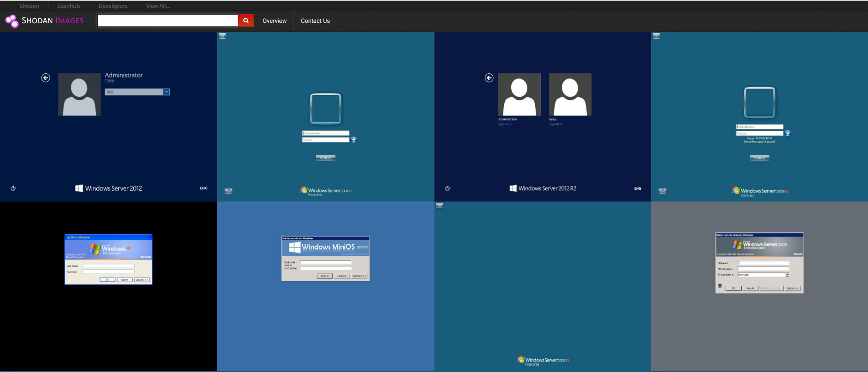Click the ENG indicator in Server 2012 R2 screenshot

pos(638,188)
